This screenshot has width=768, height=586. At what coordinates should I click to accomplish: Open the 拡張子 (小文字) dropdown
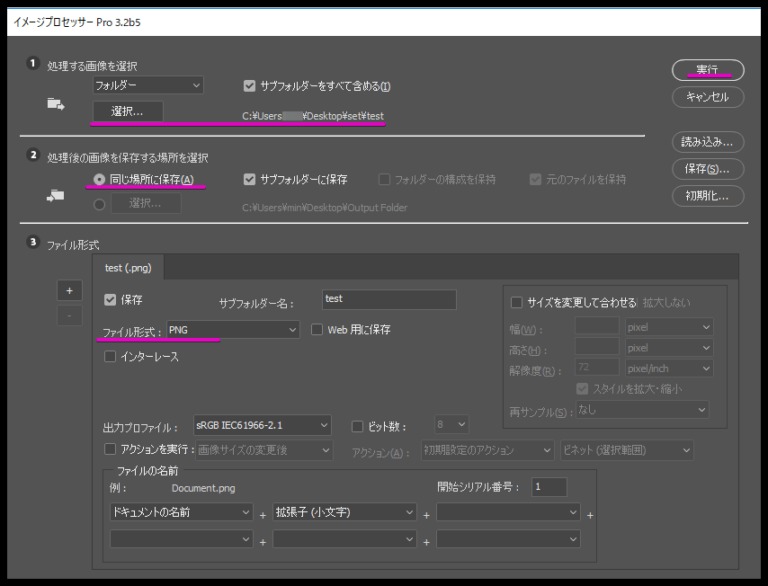click(344, 512)
